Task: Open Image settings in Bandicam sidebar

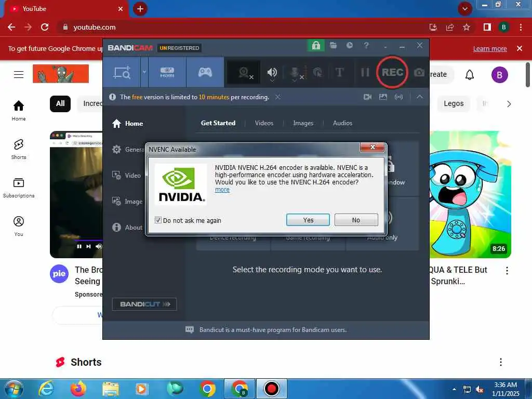Action: pyautogui.click(x=127, y=202)
